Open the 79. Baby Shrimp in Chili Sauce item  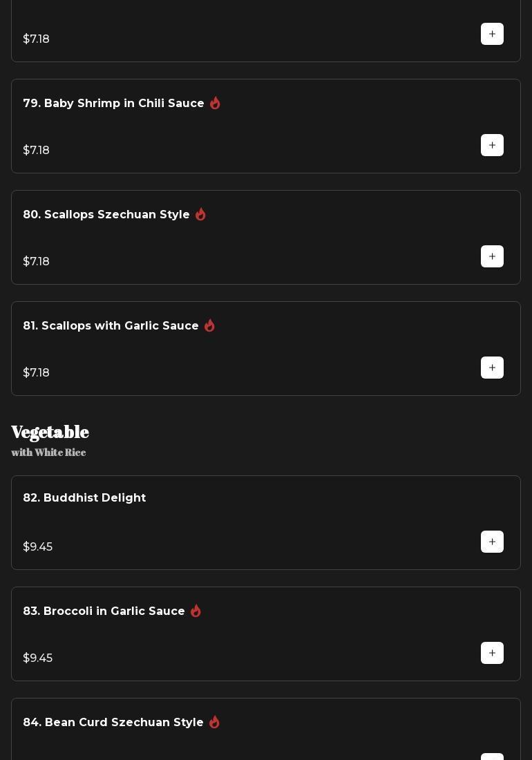(x=113, y=103)
